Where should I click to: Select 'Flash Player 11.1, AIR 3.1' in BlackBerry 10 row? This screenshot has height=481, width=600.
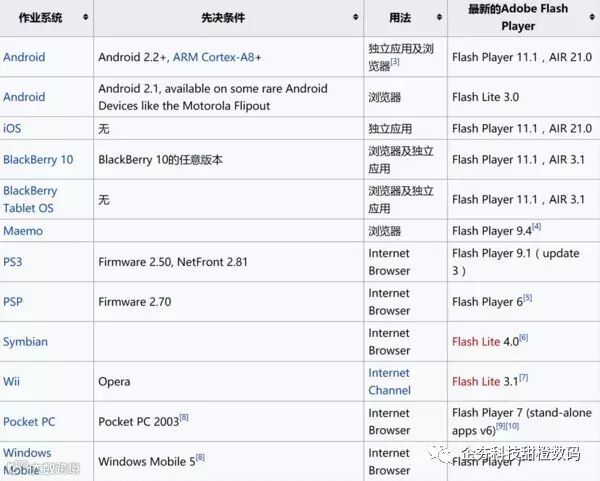[x=524, y=160]
